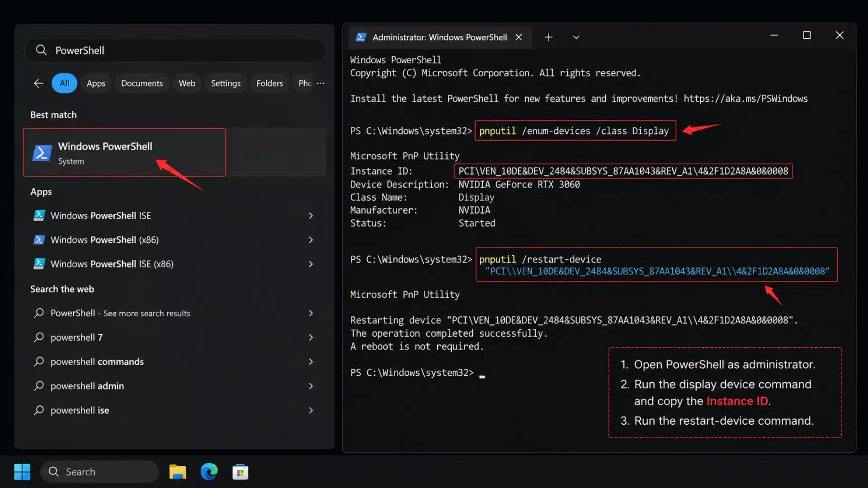
Task: Open a new terminal tab with plus
Action: coord(548,37)
